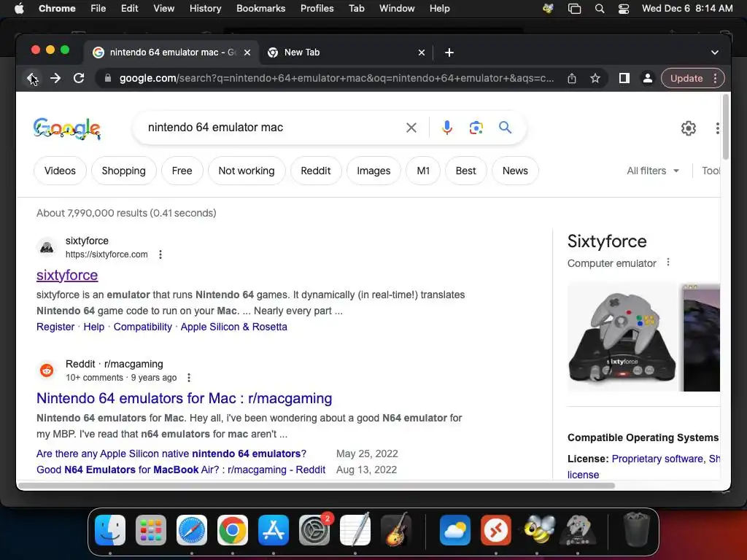
Task: Open GarageBand from the Dock
Action: pos(396,530)
